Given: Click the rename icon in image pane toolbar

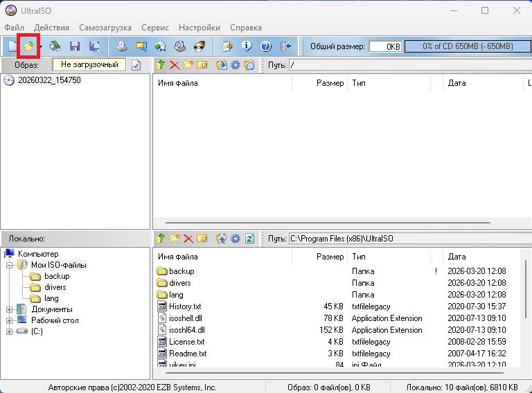Looking at the screenshot, I should pyautogui.click(x=202, y=65).
